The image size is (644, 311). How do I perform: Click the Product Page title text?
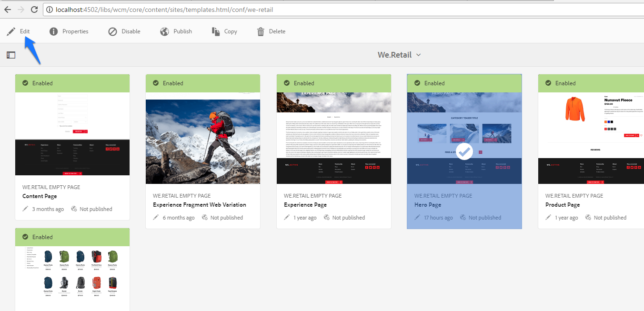point(563,205)
